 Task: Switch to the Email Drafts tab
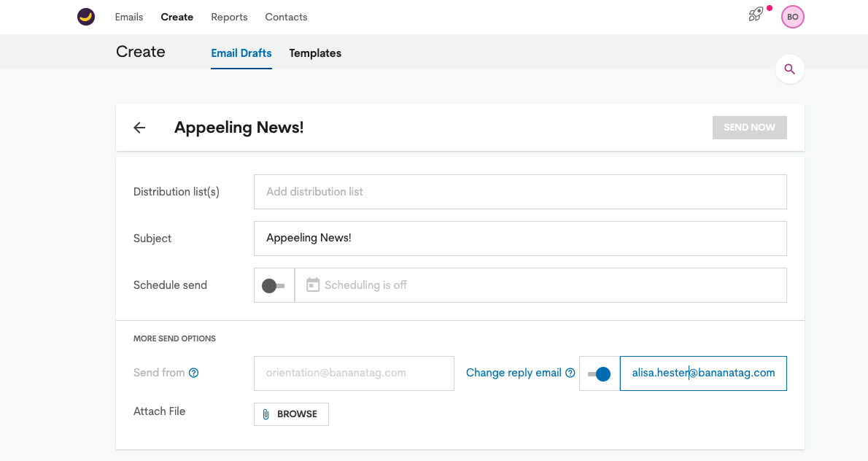(x=241, y=53)
